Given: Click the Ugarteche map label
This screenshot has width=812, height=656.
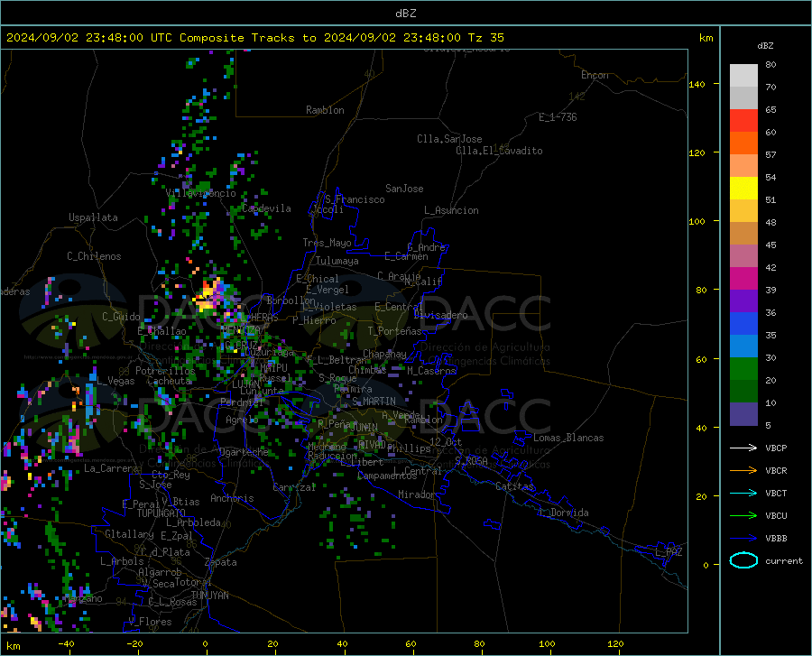Looking at the screenshot, I should (x=244, y=452).
